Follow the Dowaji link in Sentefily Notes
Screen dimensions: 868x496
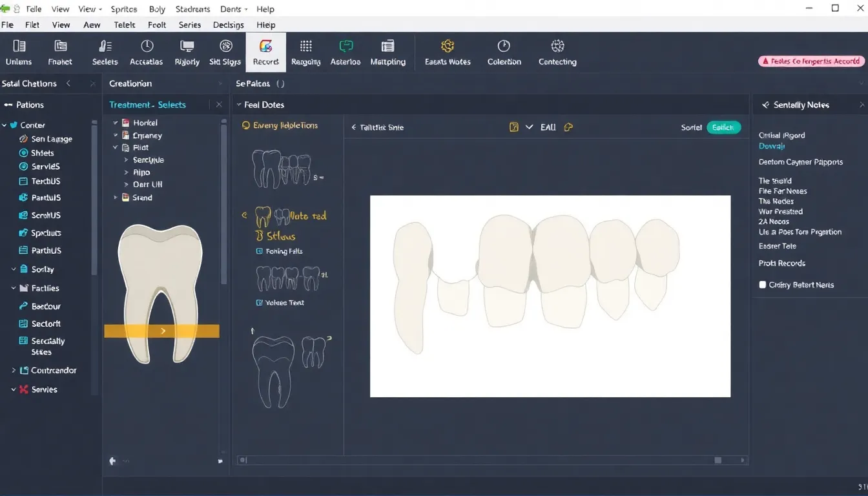[x=772, y=146]
